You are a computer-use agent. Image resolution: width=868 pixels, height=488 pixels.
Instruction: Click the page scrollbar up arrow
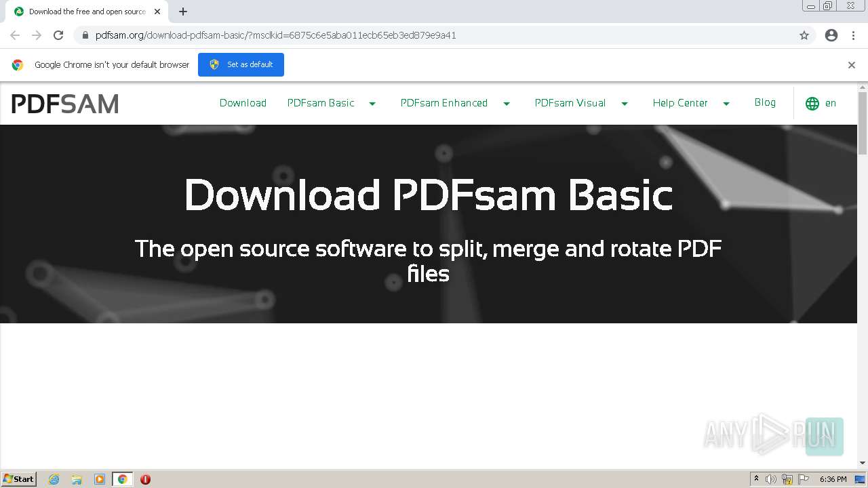863,87
